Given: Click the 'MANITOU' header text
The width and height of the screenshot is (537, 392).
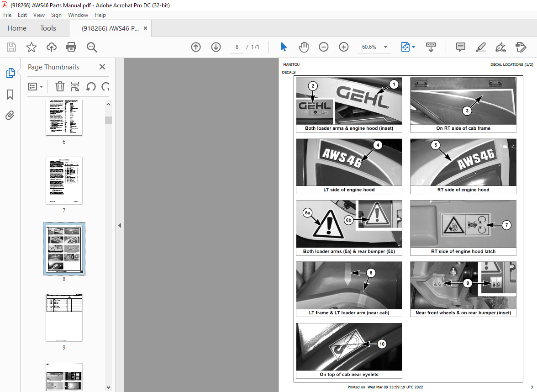Looking at the screenshot, I should coord(291,64).
